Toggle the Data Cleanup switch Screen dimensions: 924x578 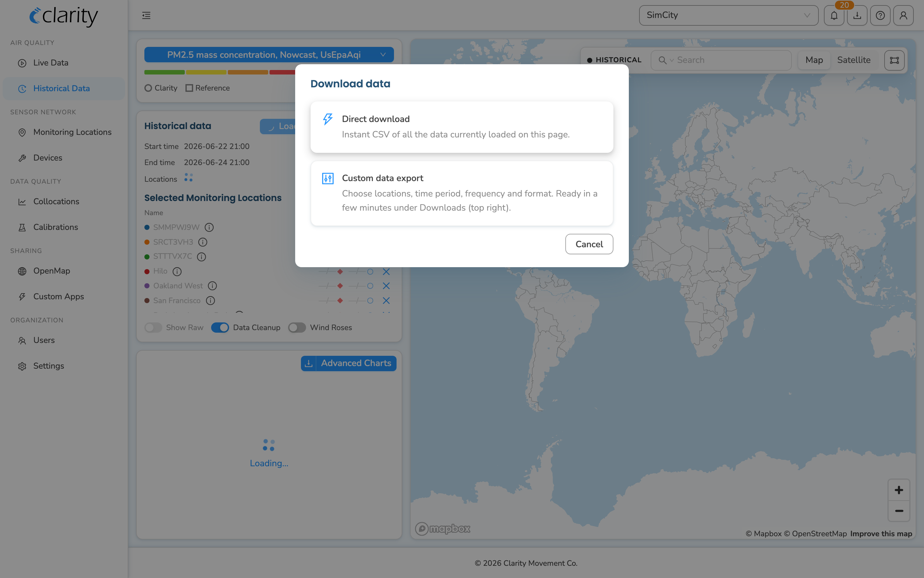(x=220, y=328)
